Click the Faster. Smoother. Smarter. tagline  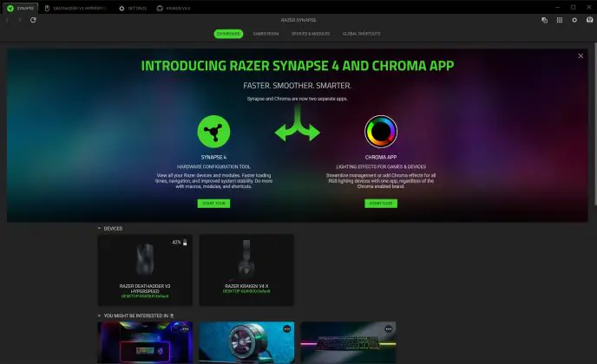coord(297,86)
